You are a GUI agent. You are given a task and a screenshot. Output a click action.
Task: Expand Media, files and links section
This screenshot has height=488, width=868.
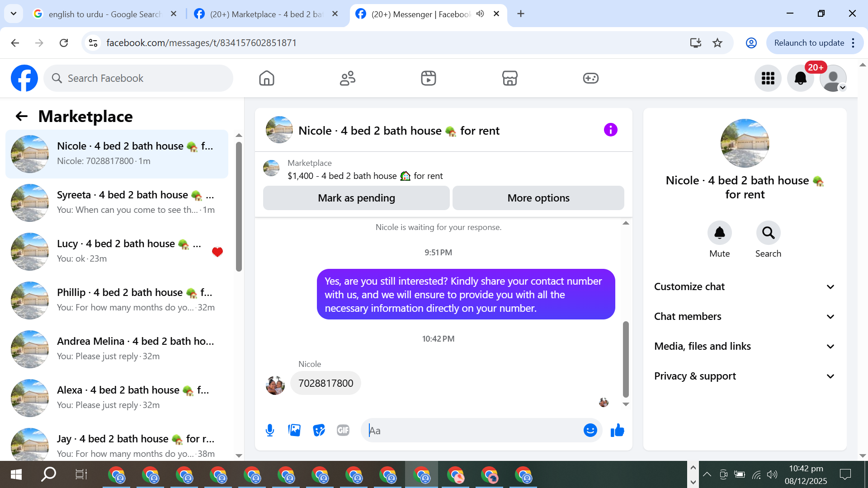[x=745, y=346]
